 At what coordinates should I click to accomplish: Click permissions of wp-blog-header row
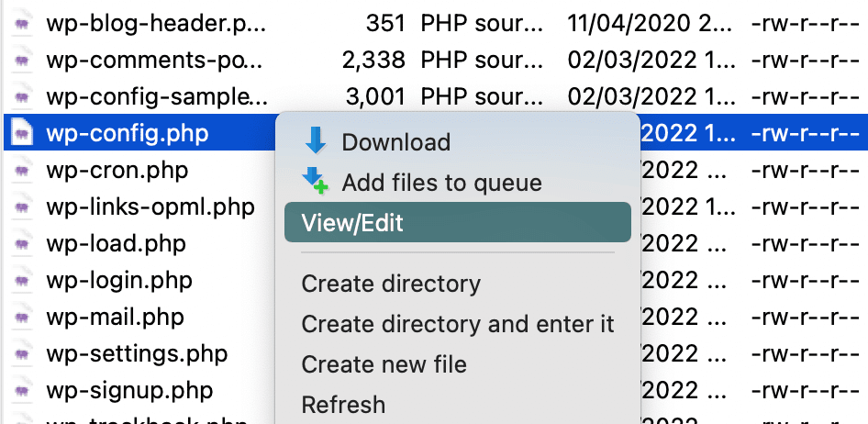tap(806, 24)
